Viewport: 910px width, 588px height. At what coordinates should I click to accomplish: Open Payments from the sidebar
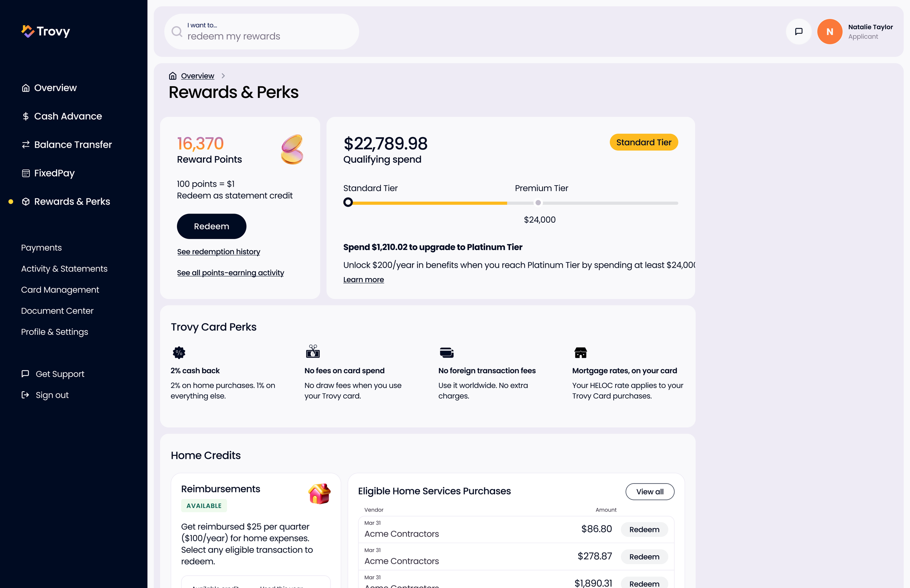[x=41, y=247]
